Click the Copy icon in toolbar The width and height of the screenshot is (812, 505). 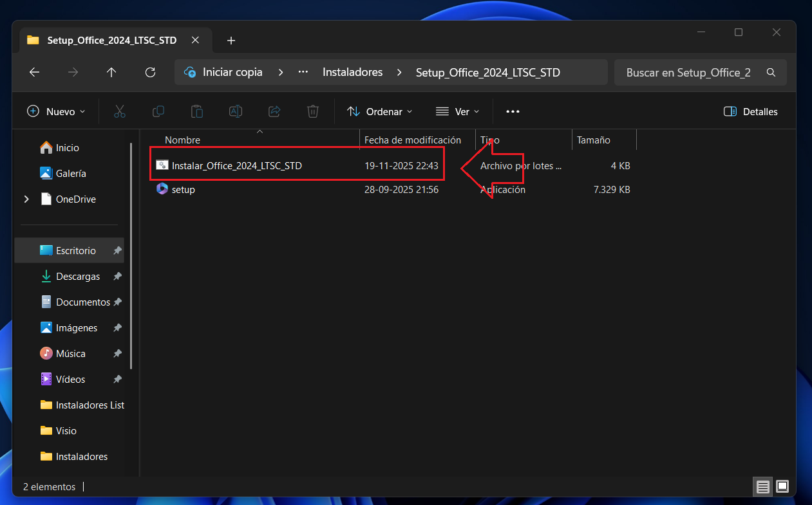pos(158,111)
